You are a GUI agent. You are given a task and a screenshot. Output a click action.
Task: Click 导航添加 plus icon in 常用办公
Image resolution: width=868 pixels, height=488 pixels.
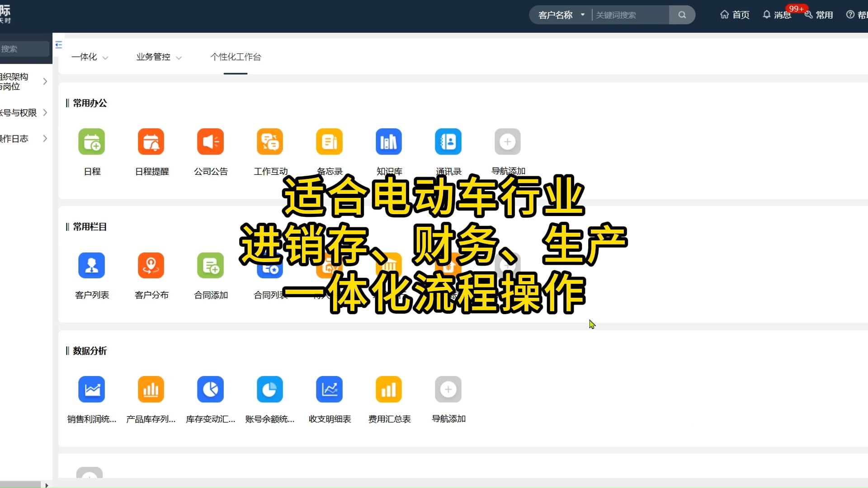tap(508, 142)
